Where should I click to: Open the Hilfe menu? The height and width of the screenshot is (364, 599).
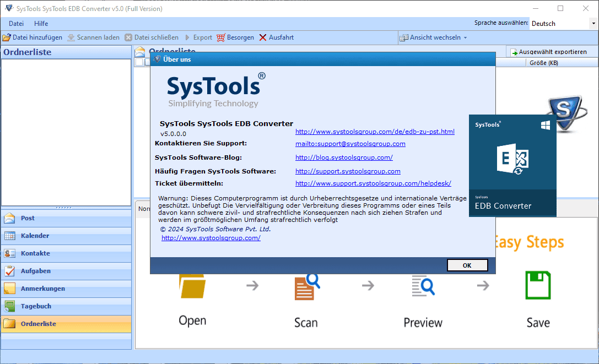pyautogui.click(x=41, y=24)
